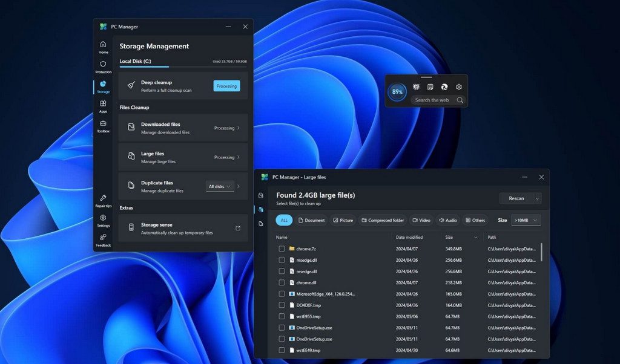The height and width of the screenshot is (364, 620).
Task: Open Settings gear in PC Manager sidebar
Action: (x=103, y=220)
